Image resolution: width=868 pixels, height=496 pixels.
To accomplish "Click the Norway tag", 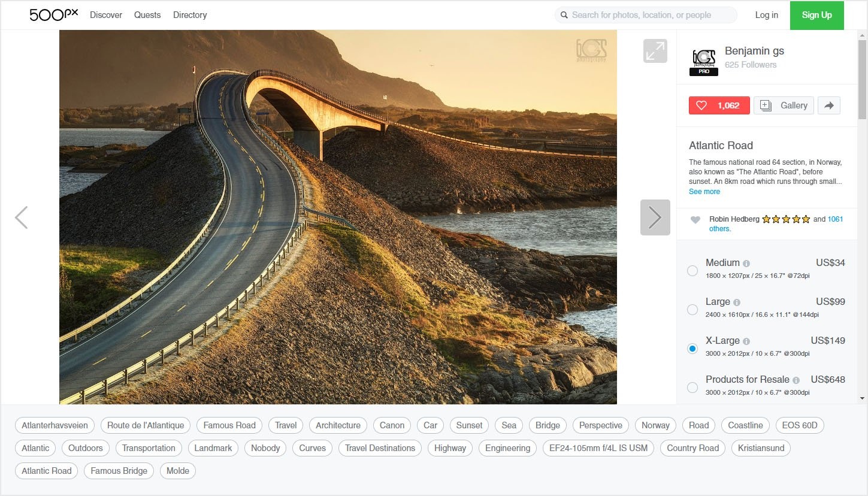I will point(655,425).
